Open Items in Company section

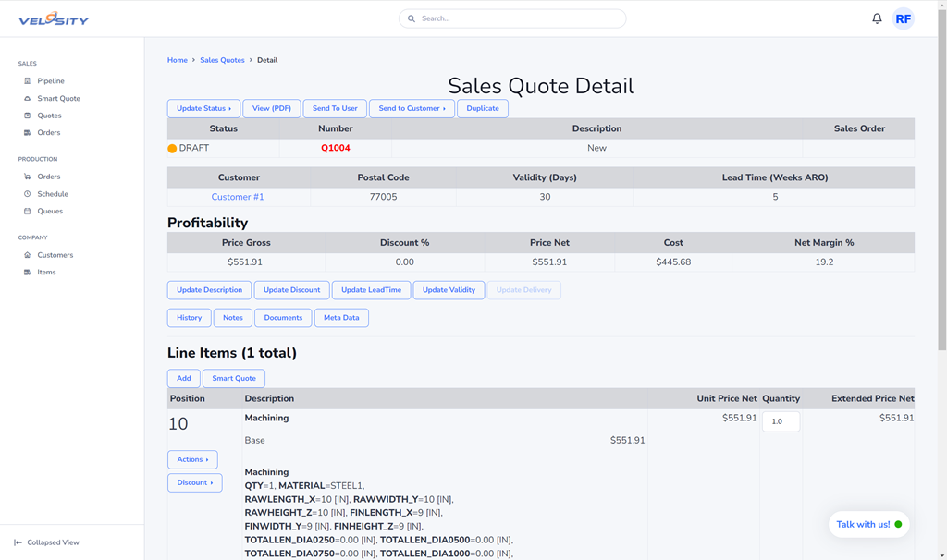[x=46, y=273]
